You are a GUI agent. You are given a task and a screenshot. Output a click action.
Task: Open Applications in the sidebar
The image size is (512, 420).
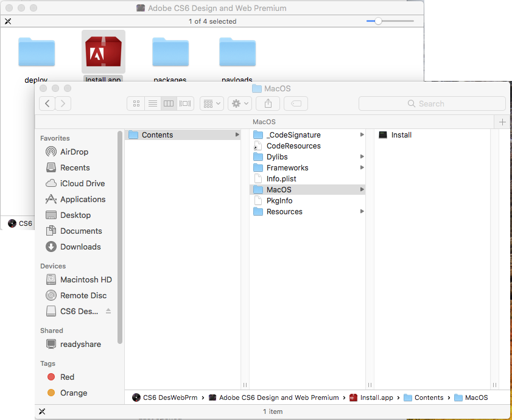tap(83, 199)
